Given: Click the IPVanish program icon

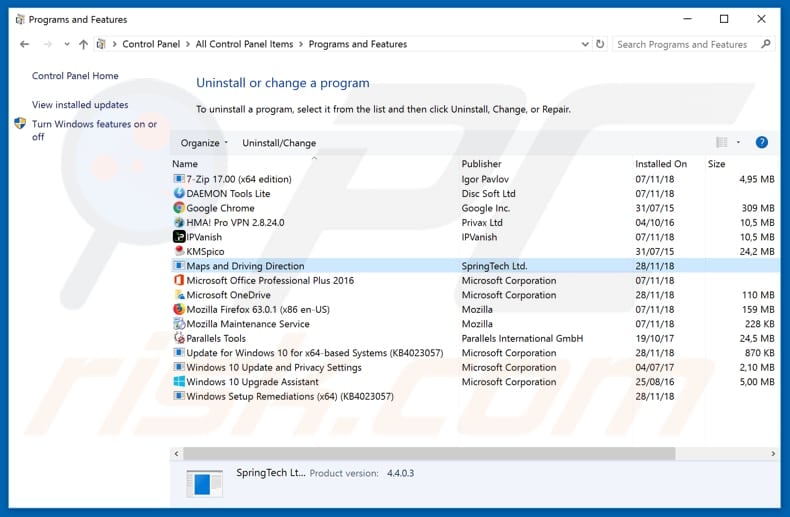Looking at the screenshot, I should 179,237.
